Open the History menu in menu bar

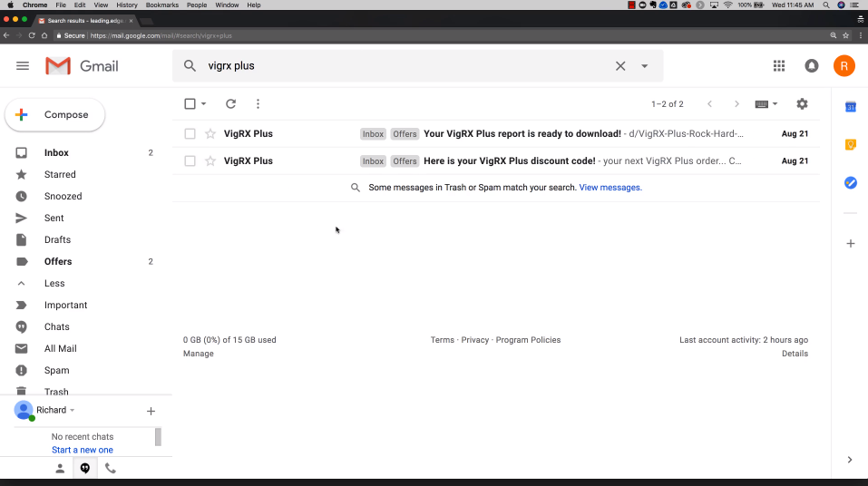127,5
